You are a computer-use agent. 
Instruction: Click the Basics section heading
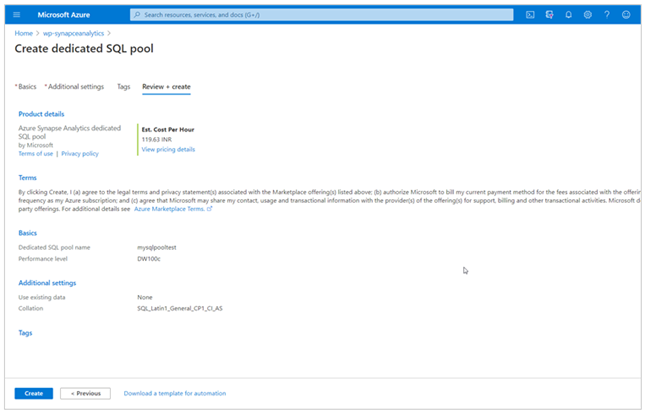28,233
